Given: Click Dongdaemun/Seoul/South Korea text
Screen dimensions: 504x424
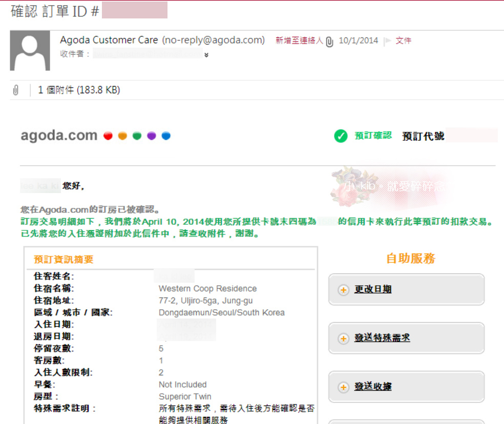Looking at the screenshot, I should click(222, 313).
